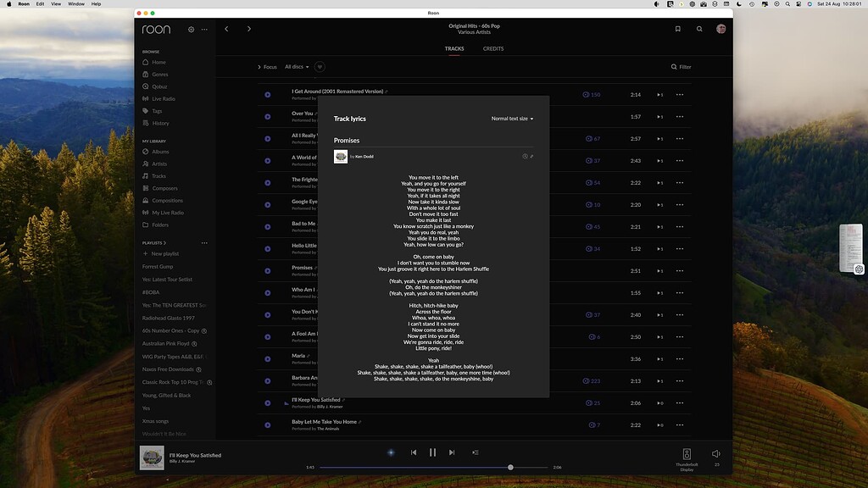This screenshot has height=488, width=868.
Task: Toggle the favorite heart next to All discs
Action: pyautogui.click(x=320, y=67)
